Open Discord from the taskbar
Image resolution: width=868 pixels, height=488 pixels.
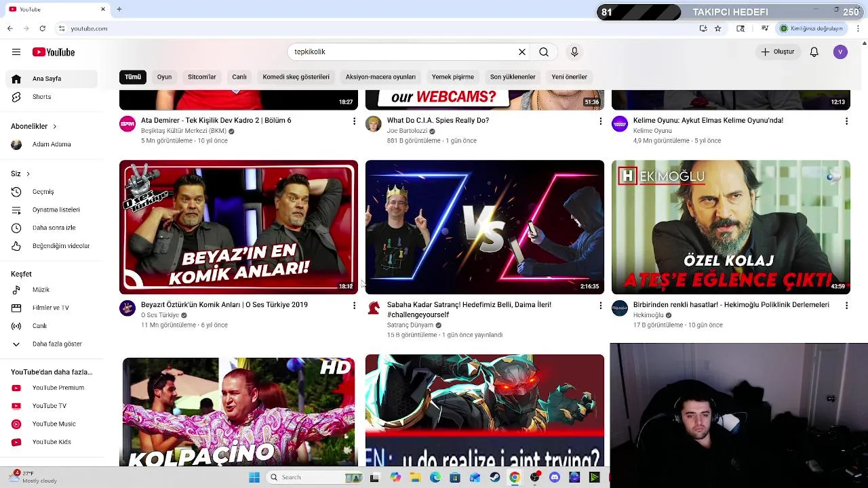pos(555,477)
